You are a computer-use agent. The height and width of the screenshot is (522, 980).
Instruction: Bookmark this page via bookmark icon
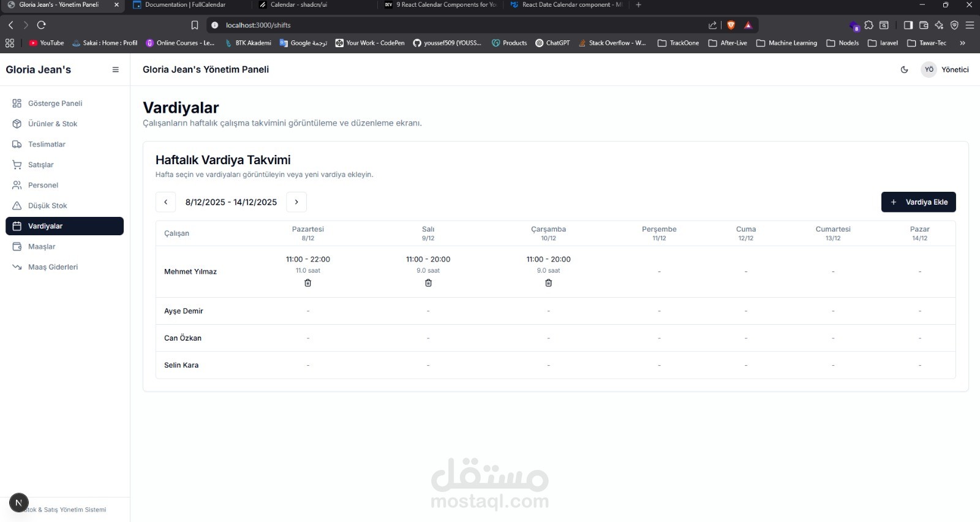click(195, 25)
